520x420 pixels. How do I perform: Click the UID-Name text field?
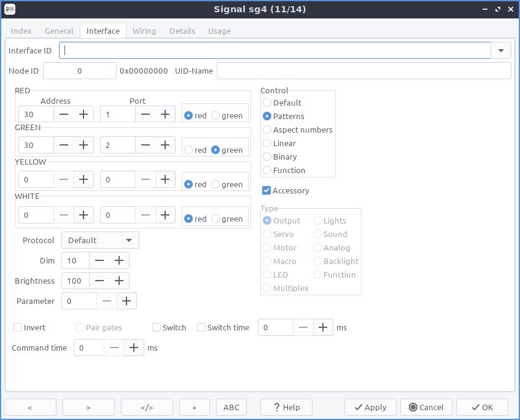pos(364,71)
